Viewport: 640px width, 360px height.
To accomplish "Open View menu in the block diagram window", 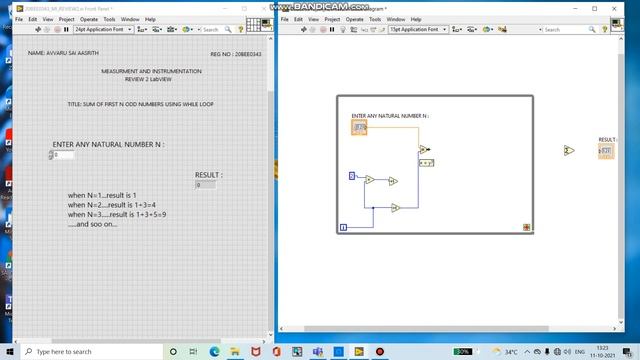I will 313,19.
